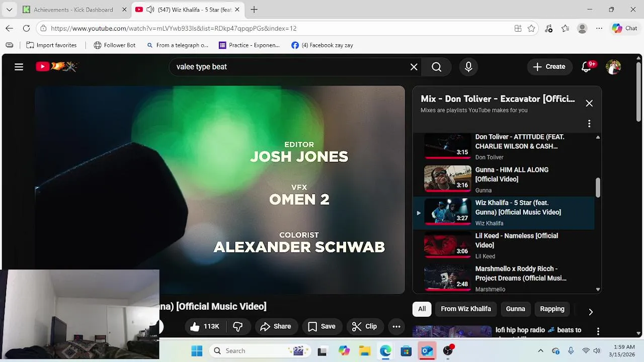The width and height of the screenshot is (644, 362).
Task: Open Outlook from taskbar
Action: 427,351
